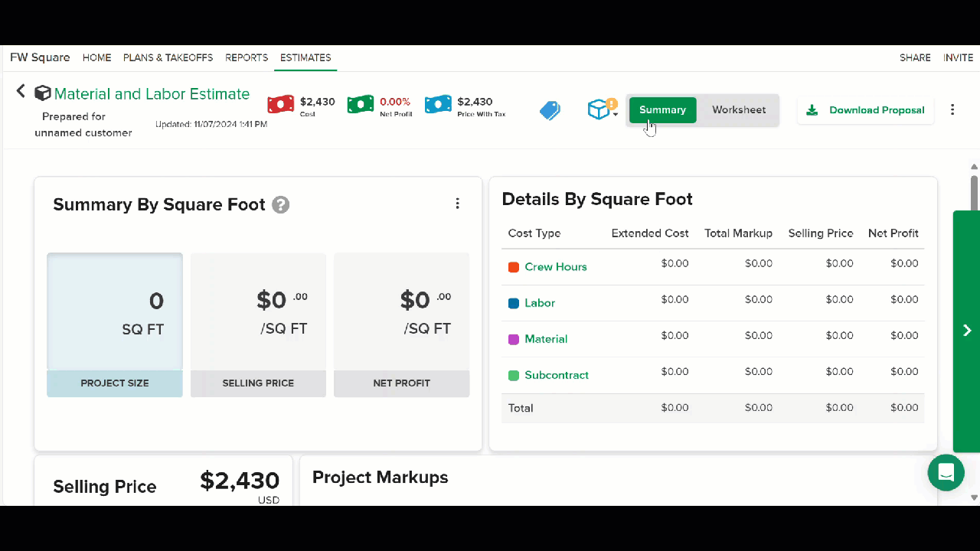Open the estimate three-dot options menu

[952, 109]
